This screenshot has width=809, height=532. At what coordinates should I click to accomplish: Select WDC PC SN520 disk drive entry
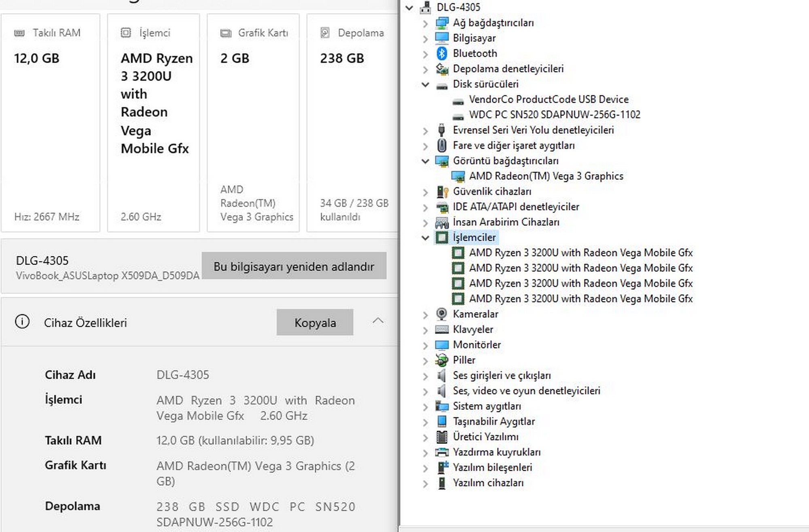554,115
